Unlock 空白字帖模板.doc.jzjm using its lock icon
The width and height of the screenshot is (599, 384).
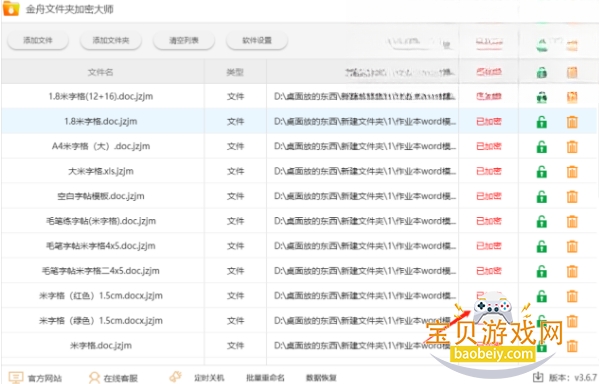pos(542,197)
